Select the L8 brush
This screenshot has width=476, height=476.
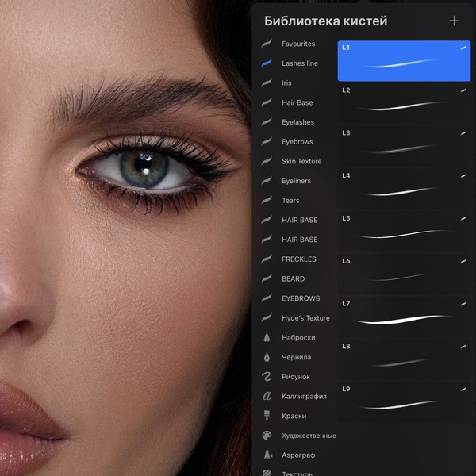tap(404, 359)
